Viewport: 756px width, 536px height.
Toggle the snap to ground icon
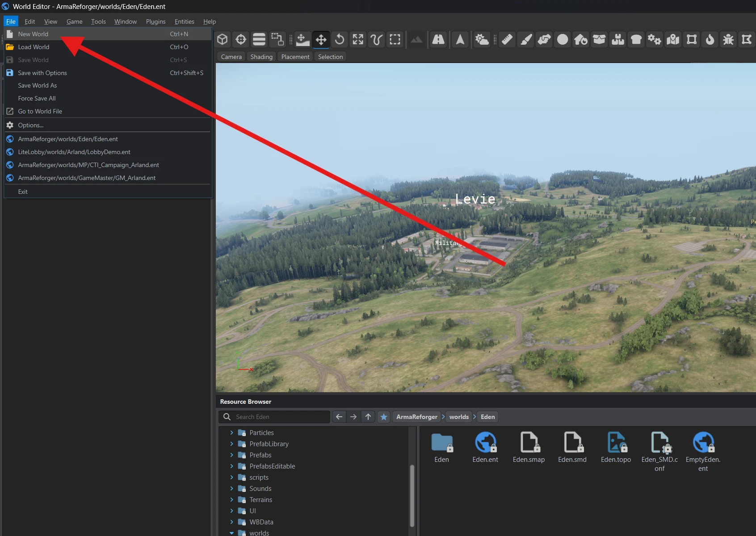click(302, 40)
